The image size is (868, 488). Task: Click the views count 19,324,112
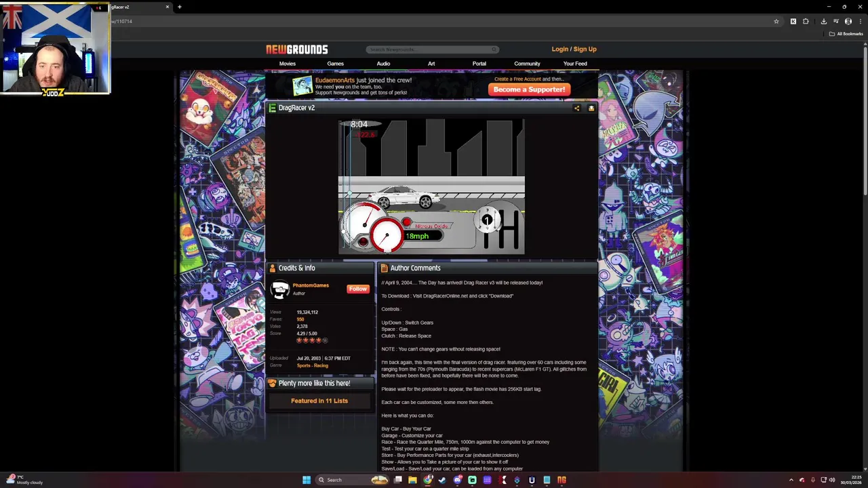coord(307,312)
